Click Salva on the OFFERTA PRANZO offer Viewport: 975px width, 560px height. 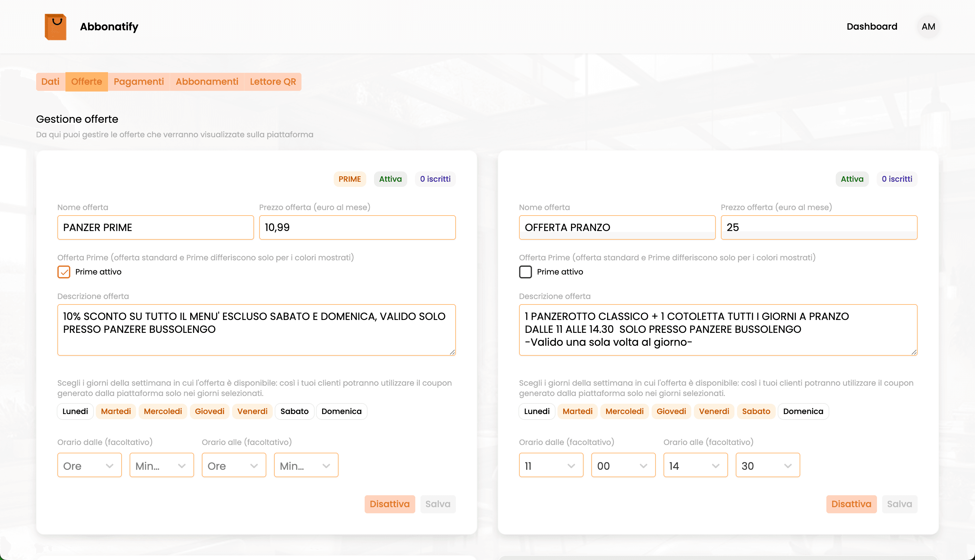(899, 504)
